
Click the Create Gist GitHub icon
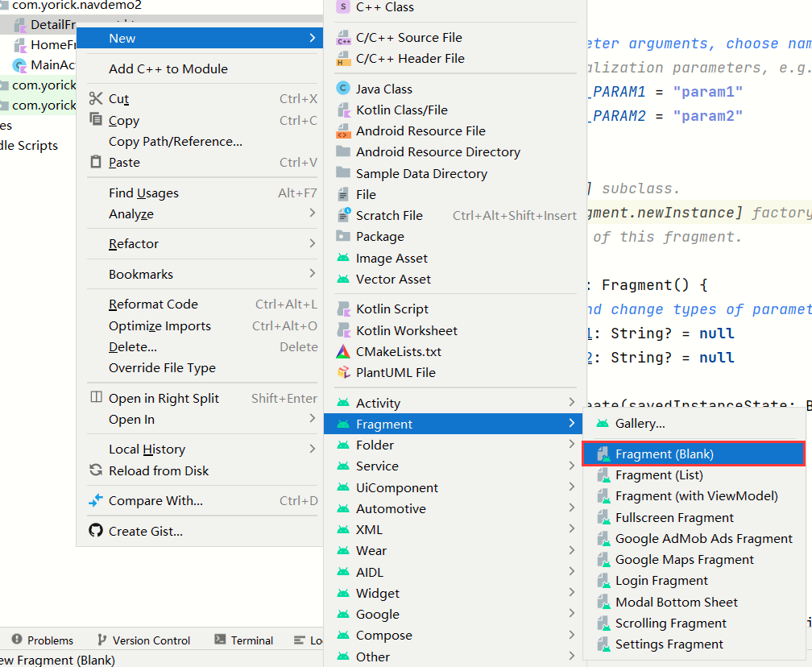click(96, 531)
